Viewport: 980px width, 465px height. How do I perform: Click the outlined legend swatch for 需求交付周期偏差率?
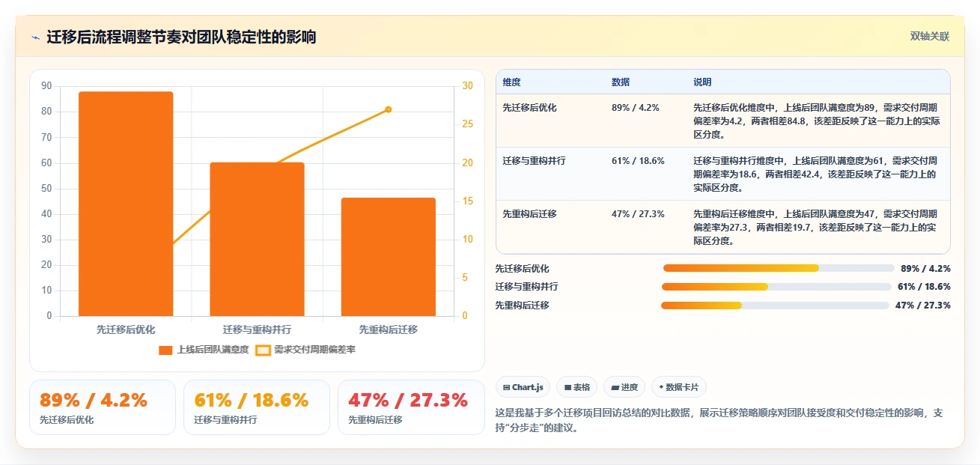pyautogui.click(x=263, y=350)
